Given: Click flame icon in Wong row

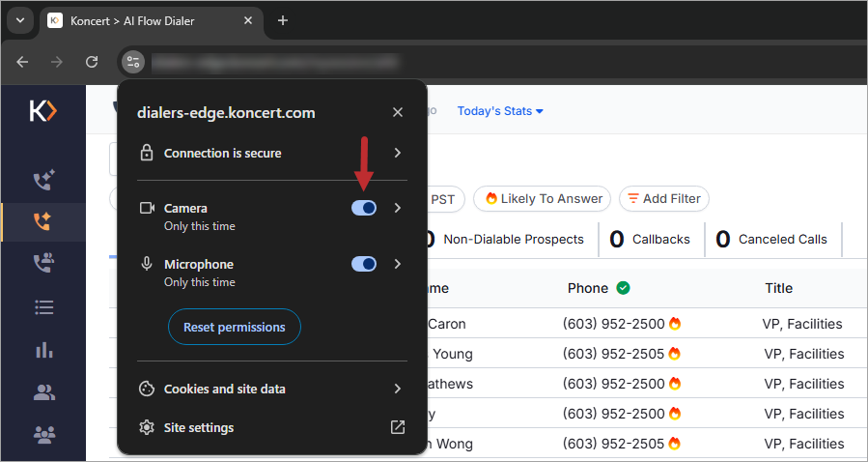Looking at the screenshot, I should (675, 444).
